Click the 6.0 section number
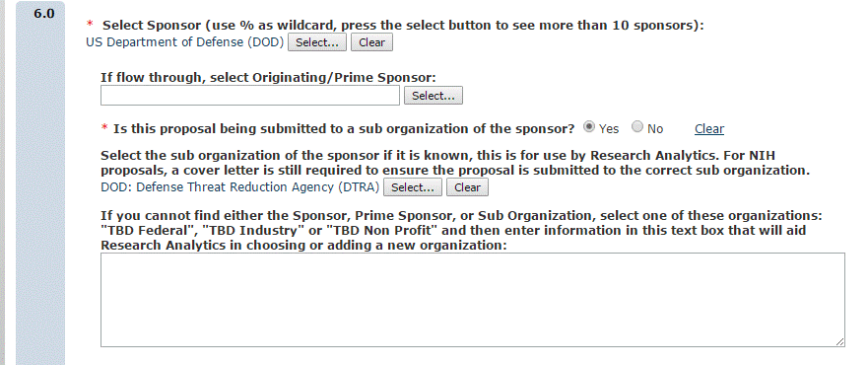This screenshot has width=868, height=365. point(44,14)
